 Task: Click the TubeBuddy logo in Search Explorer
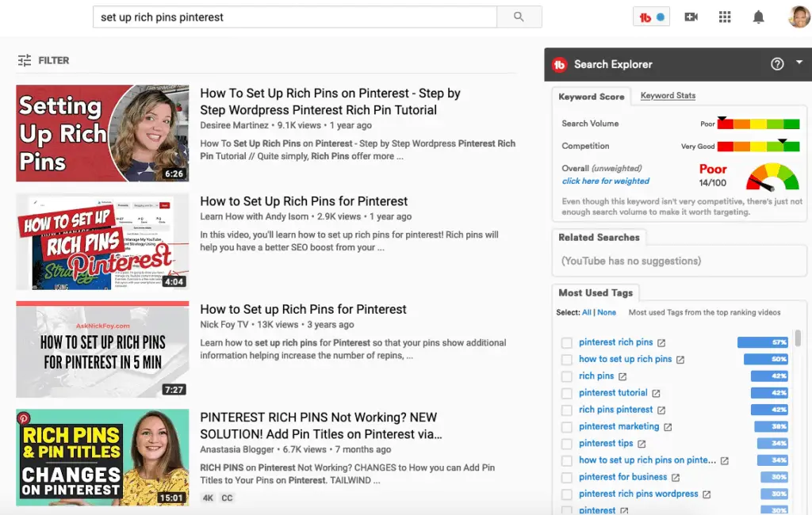[559, 65]
